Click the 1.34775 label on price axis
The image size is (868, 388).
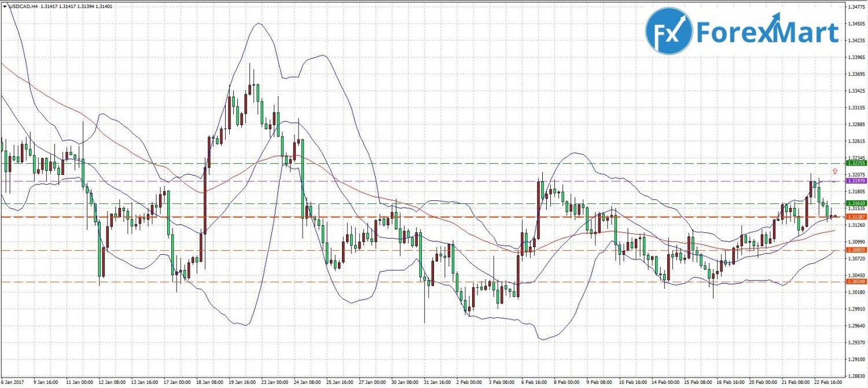click(856, 7)
